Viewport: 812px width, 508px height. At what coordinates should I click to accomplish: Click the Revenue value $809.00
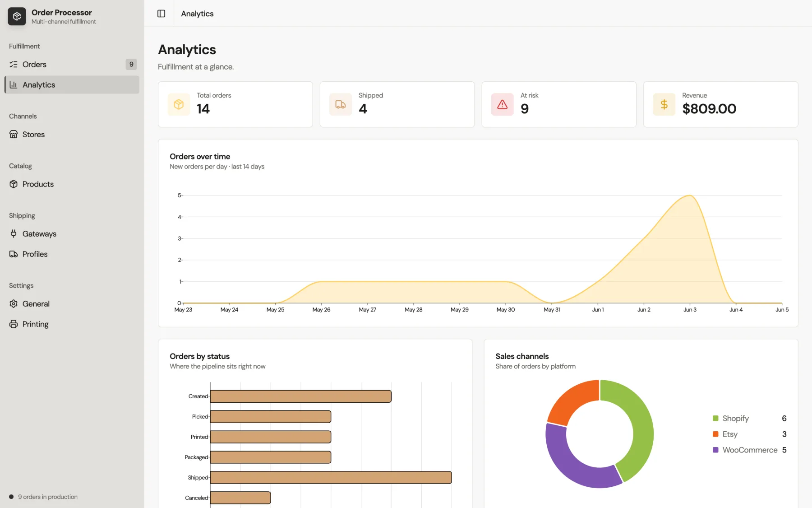click(x=709, y=109)
